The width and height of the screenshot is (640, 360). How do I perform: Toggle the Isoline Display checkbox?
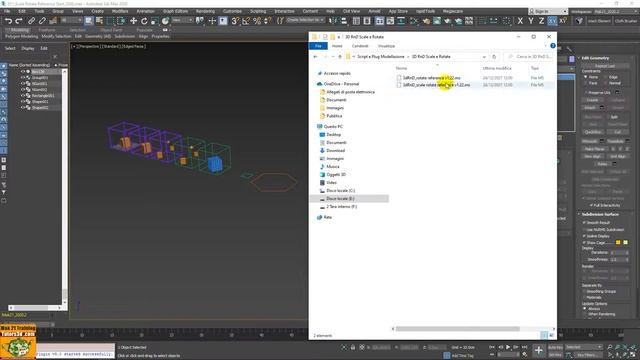[x=584, y=236]
